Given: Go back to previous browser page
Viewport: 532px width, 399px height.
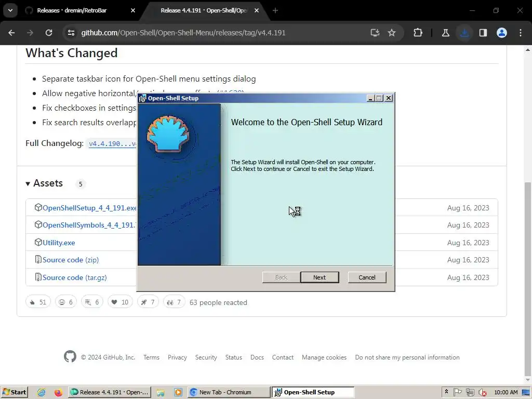Looking at the screenshot, I should pyautogui.click(x=11, y=33).
